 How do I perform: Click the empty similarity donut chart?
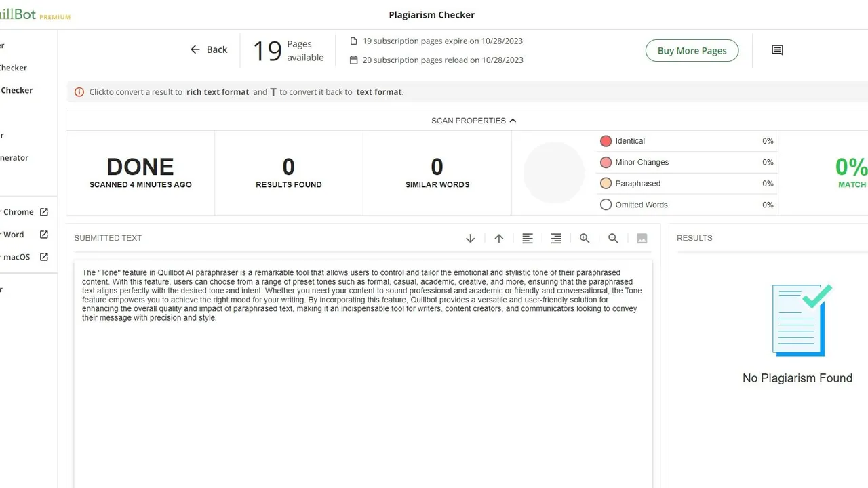[x=554, y=173]
